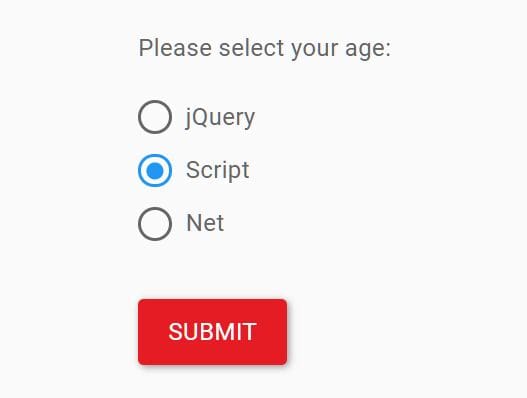Image resolution: width=527 pixels, height=398 pixels.
Task: Submit the age selection form
Action: tap(212, 332)
